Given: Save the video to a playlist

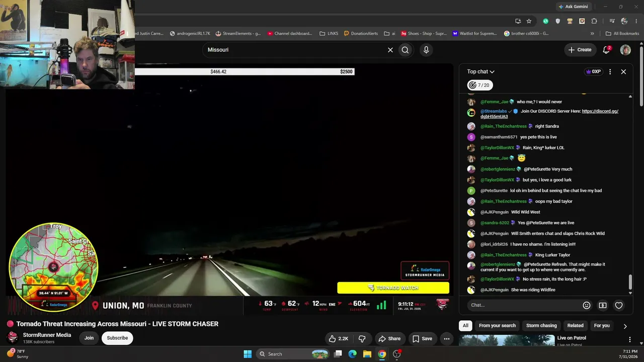Looking at the screenshot, I should point(422,339).
